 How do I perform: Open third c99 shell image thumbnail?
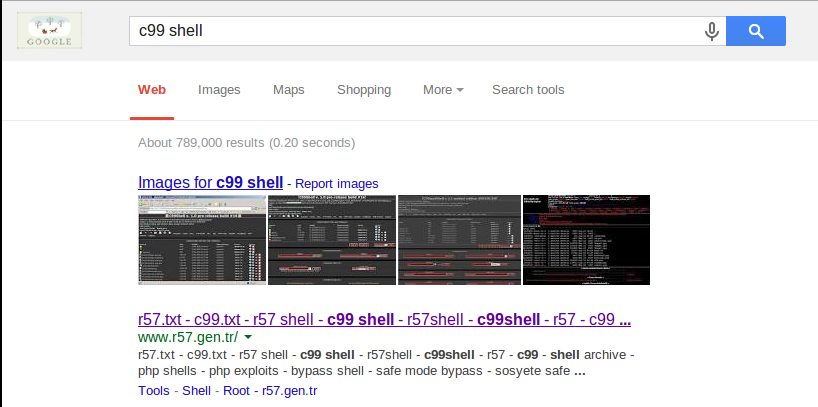459,240
